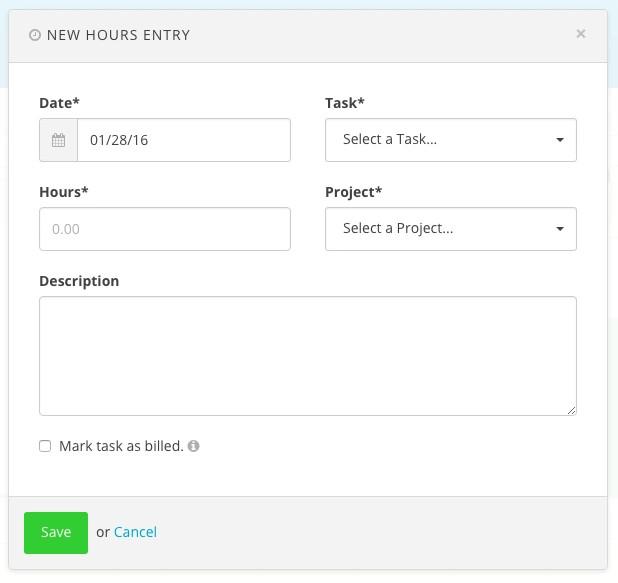Image resolution: width=618 pixels, height=583 pixels.
Task: Click the 'Mark task as billed.' label text
Action: [x=121, y=446]
